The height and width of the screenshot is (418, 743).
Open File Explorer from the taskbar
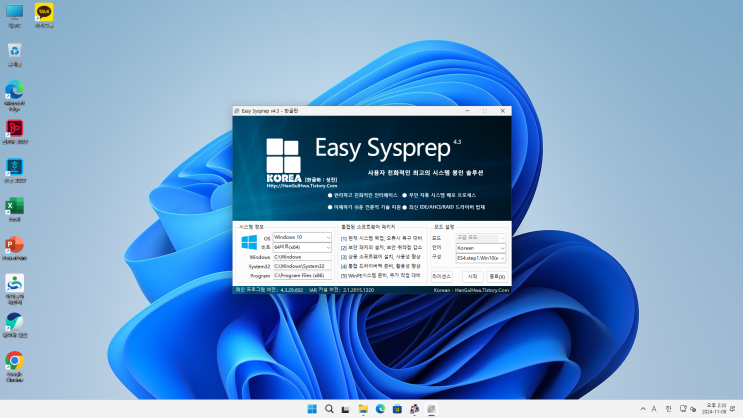(x=363, y=409)
